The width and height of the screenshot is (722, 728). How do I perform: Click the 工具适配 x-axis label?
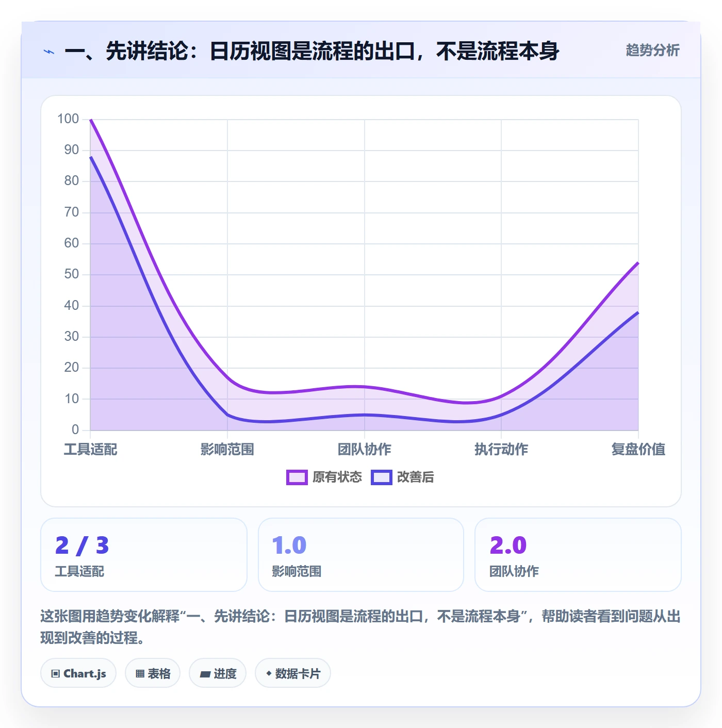(90, 450)
